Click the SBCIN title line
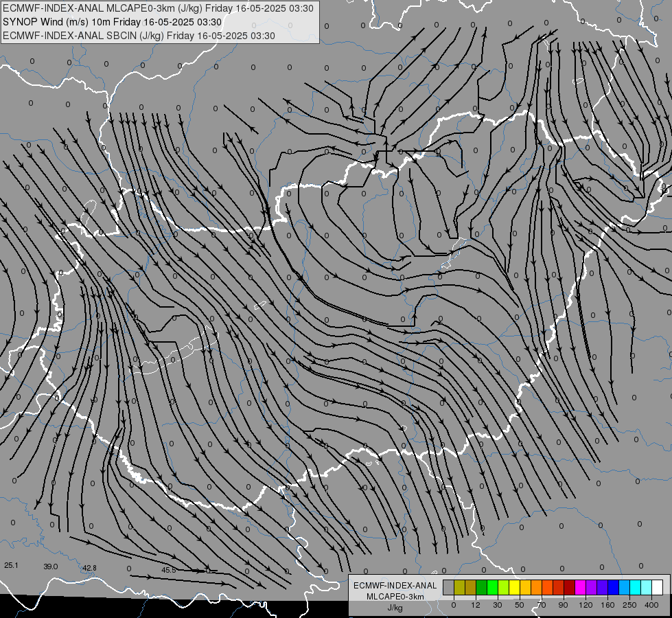The image size is (672, 618). tap(139, 36)
